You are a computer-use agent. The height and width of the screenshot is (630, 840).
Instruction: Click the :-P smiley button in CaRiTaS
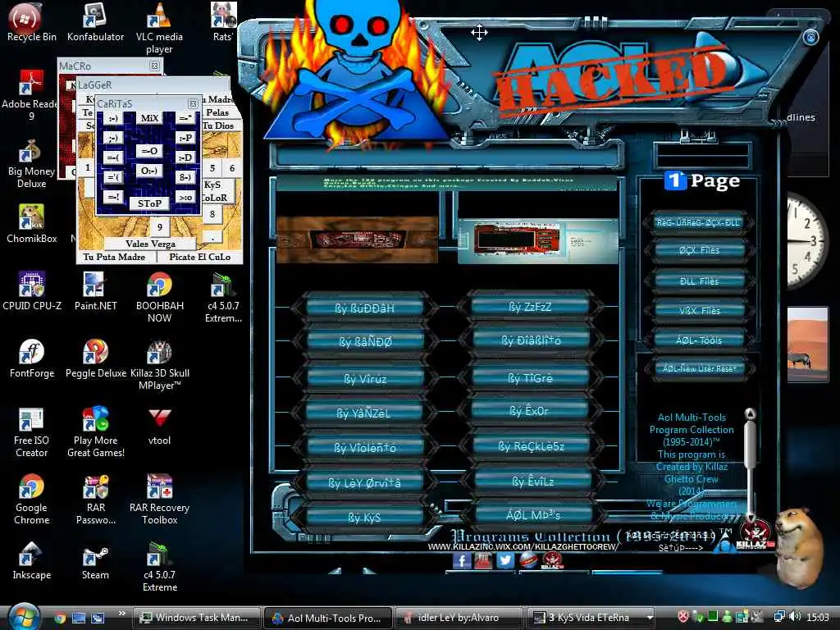[185, 138]
